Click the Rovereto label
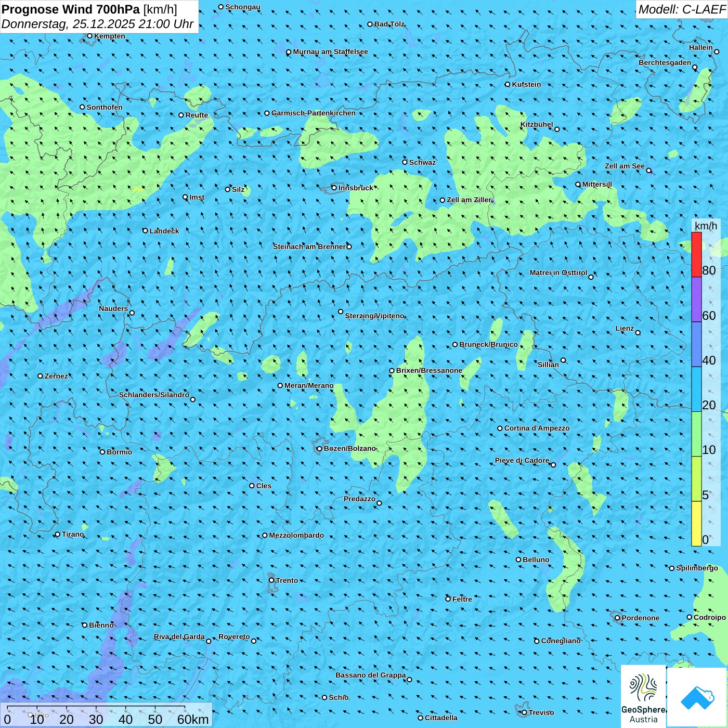Viewport: 728px width, 728px height. tap(234, 636)
